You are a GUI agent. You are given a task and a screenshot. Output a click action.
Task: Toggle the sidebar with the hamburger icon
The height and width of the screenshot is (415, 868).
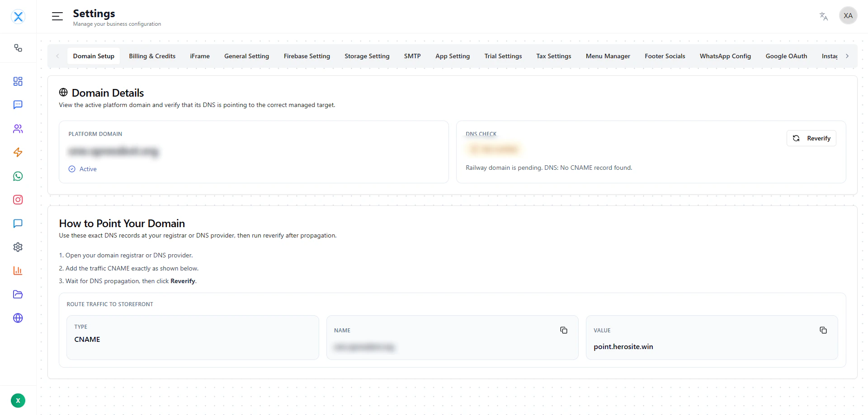coord(57,16)
